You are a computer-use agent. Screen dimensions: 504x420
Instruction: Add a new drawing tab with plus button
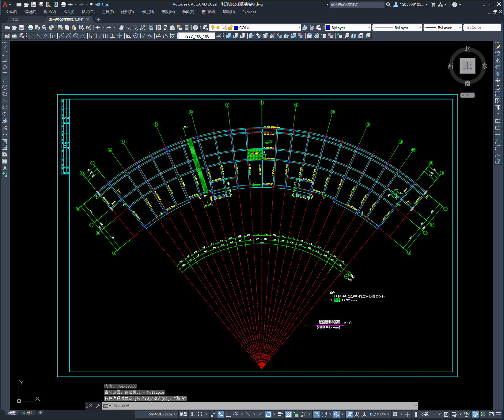click(x=98, y=20)
